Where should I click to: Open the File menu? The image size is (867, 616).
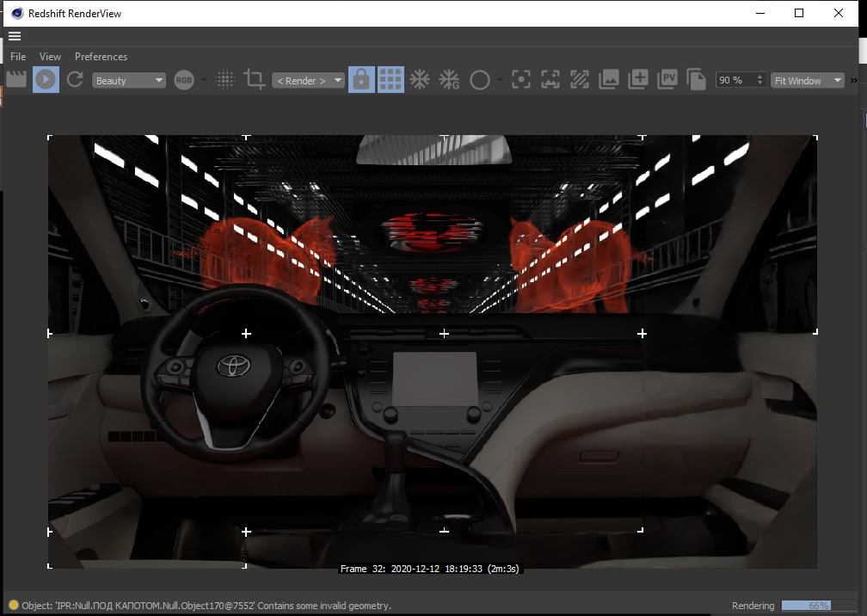tap(18, 57)
